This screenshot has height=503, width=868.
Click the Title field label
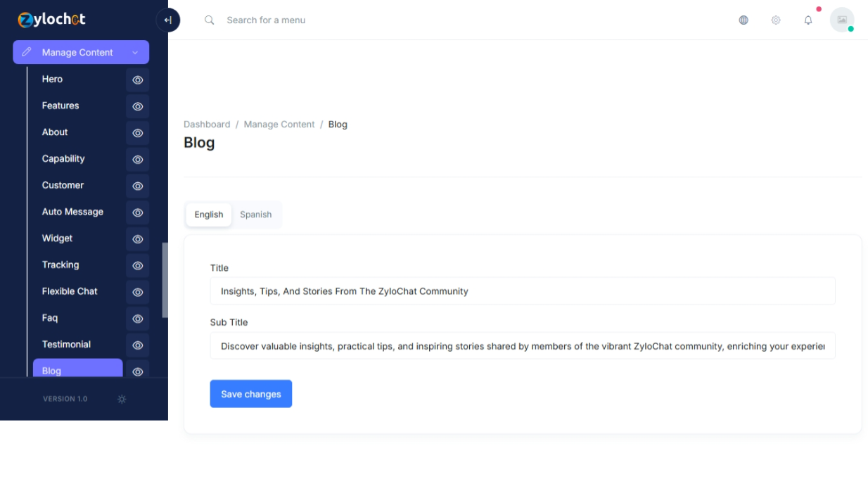tap(219, 268)
